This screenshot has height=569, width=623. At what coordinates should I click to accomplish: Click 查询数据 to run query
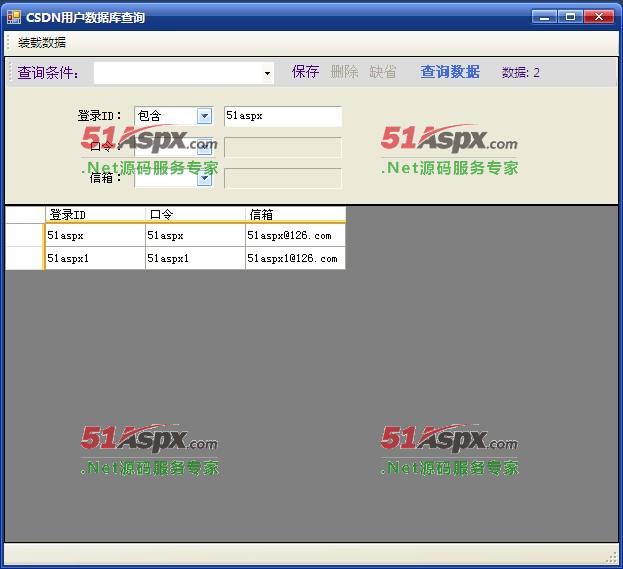(x=450, y=72)
